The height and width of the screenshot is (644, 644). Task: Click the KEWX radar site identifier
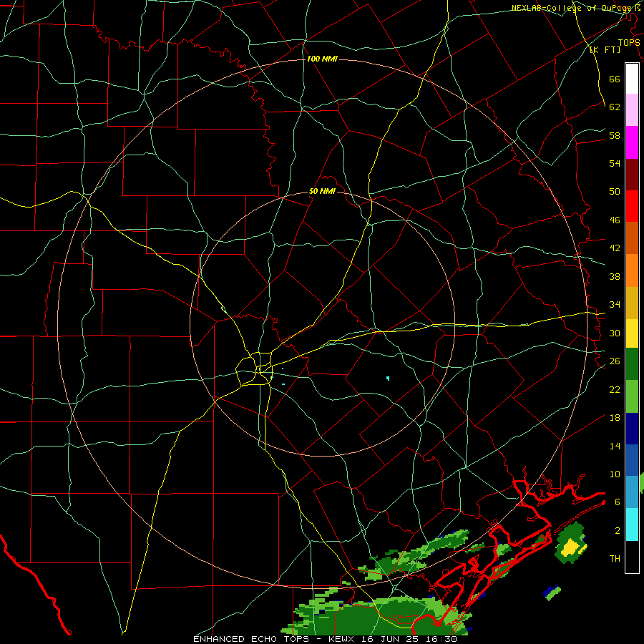tap(343, 639)
